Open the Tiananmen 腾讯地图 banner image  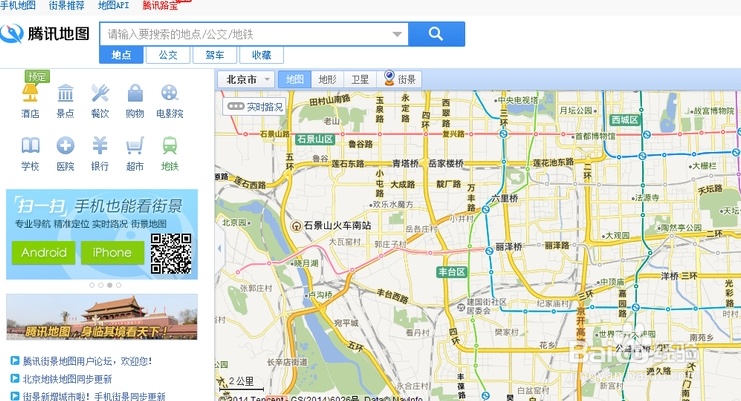pos(102,317)
